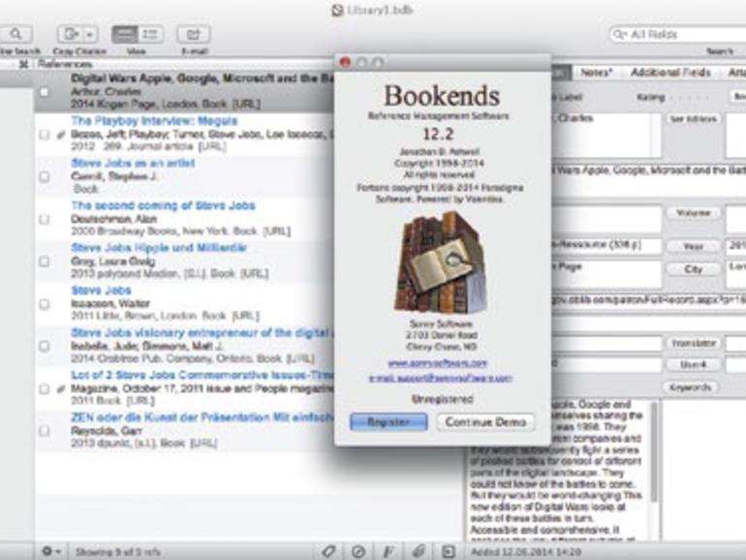The image size is (746, 560).
Task: Click the note card icon in bottom bar
Action: (x=449, y=552)
